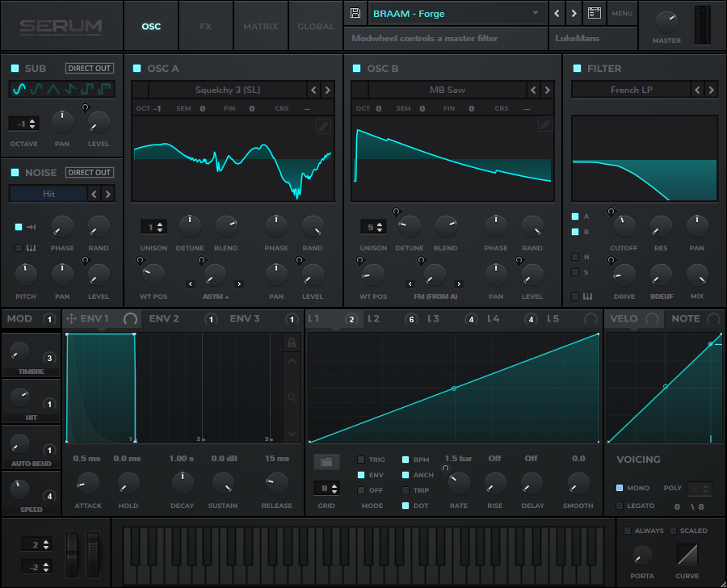Open the LFO shape folder icon
This screenshot has height=588, width=727.
(x=326, y=462)
